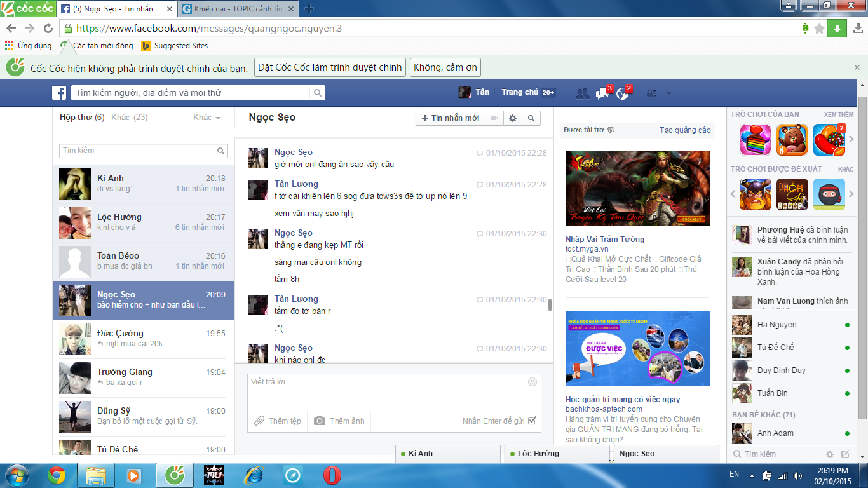The image size is (868, 488).
Task: Switch to the Khác (23) inbox tab
Action: pyautogui.click(x=129, y=118)
